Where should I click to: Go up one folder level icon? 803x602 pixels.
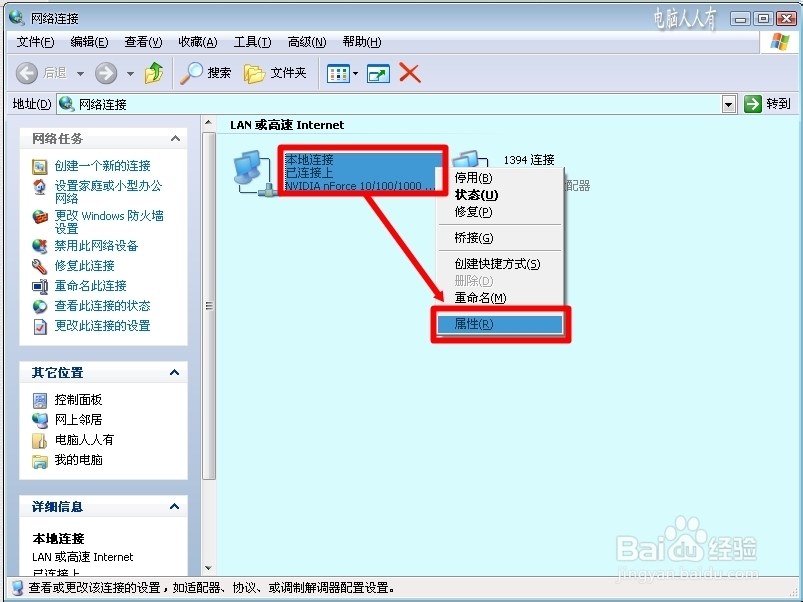tap(154, 73)
